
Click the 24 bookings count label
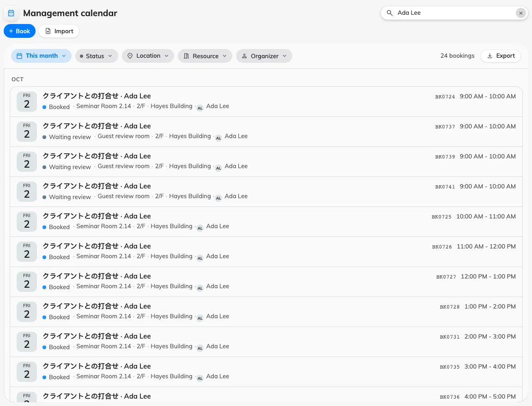pyautogui.click(x=457, y=56)
